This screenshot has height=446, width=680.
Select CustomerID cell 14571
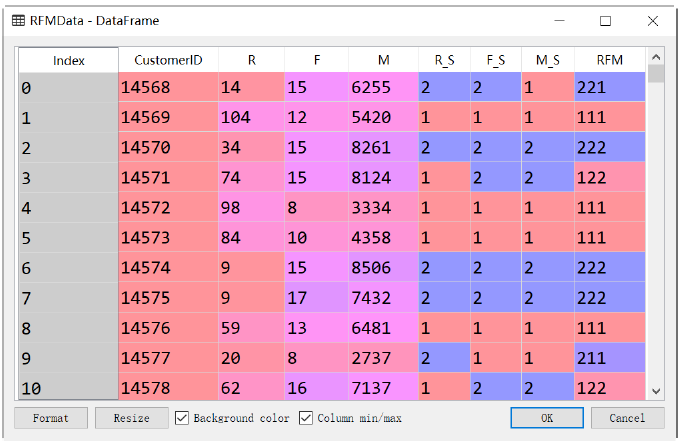click(168, 177)
